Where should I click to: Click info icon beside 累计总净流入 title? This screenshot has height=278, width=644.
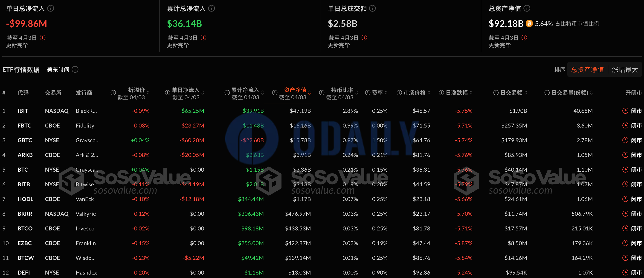212,9
